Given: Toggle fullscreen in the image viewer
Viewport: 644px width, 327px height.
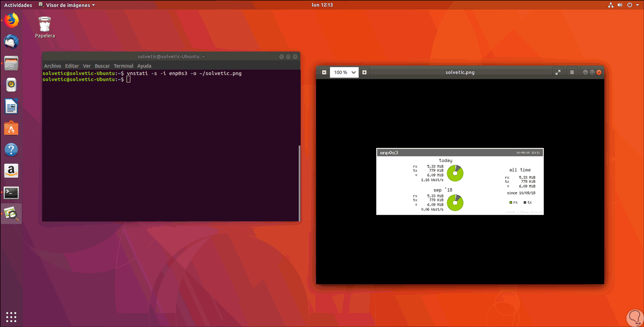Looking at the screenshot, I should tap(558, 72).
